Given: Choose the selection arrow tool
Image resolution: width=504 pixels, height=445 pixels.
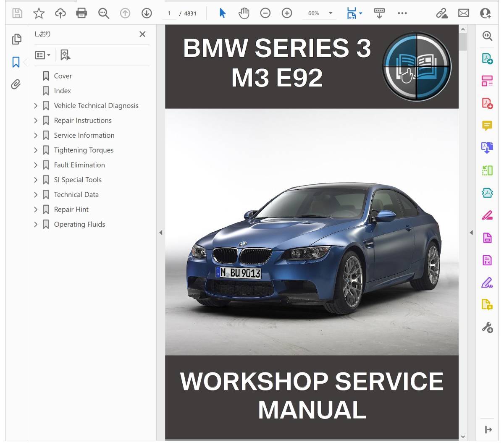Looking at the screenshot, I should pos(223,13).
